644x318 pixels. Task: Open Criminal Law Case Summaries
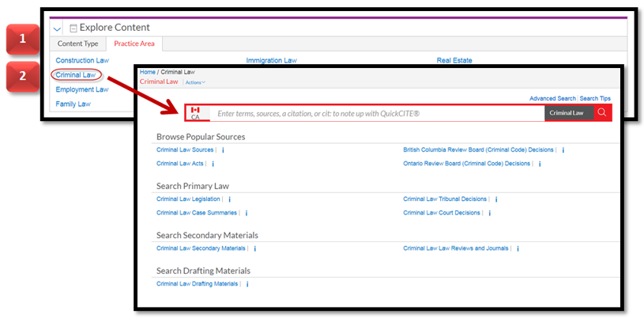tap(197, 213)
